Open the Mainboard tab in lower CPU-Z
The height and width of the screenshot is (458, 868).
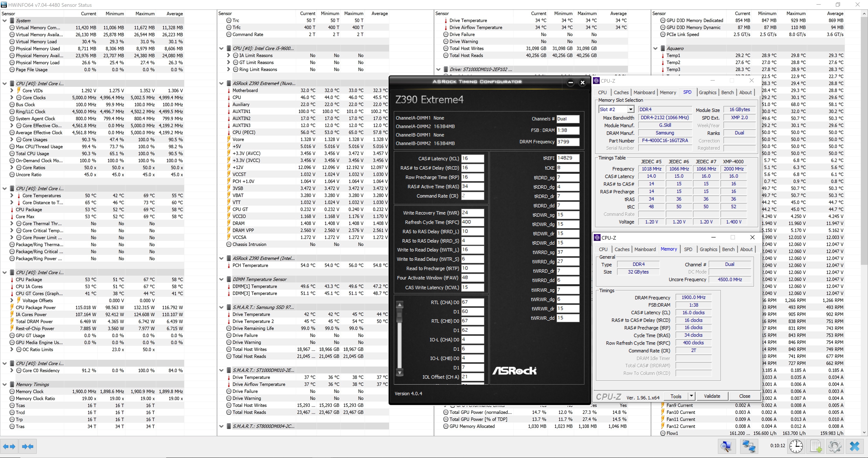(x=645, y=249)
